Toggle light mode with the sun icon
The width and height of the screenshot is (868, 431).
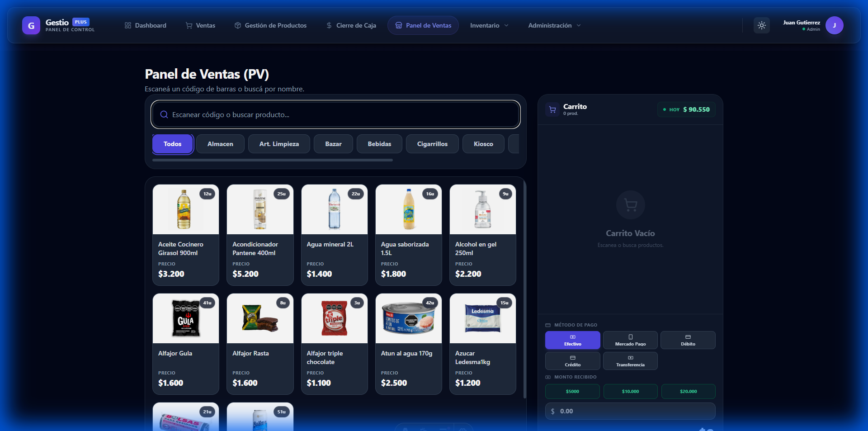(762, 25)
